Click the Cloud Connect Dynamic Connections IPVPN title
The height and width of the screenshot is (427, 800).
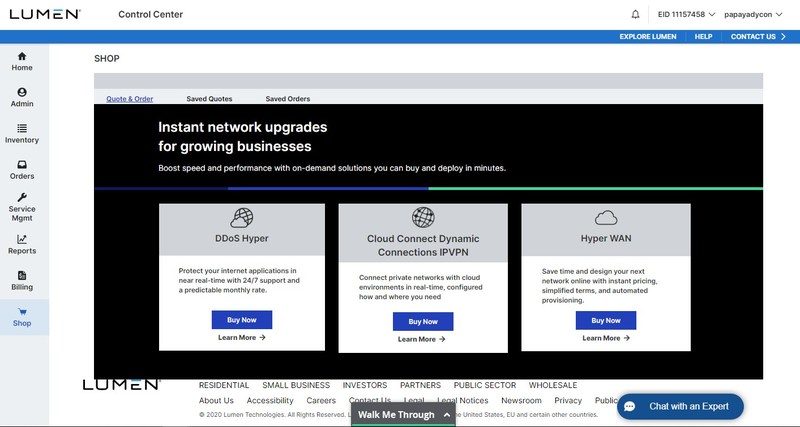pos(423,245)
